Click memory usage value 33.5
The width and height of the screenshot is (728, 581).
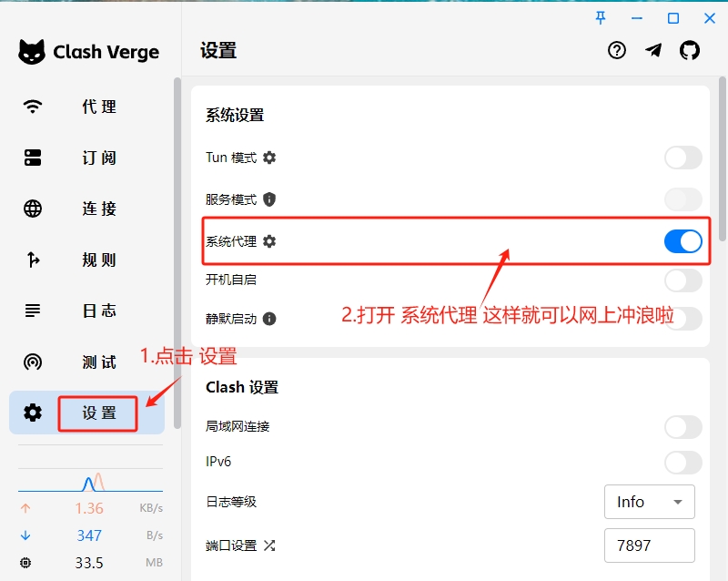pyautogui.click(x=89, y=563)
